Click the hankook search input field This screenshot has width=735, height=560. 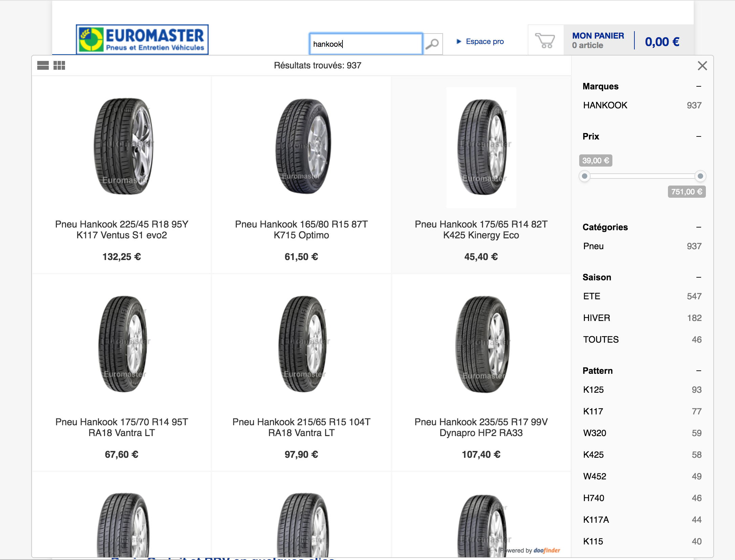coord(365,44)
